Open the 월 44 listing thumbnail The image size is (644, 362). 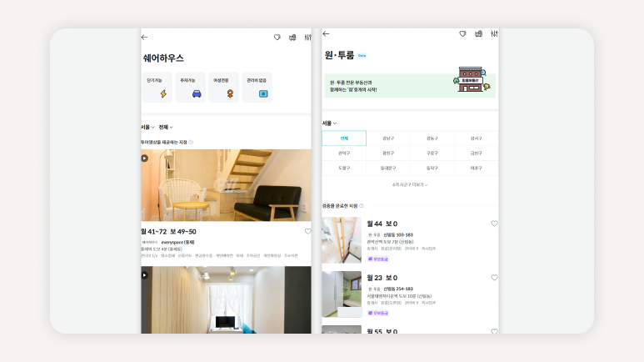tap(342, 240)
